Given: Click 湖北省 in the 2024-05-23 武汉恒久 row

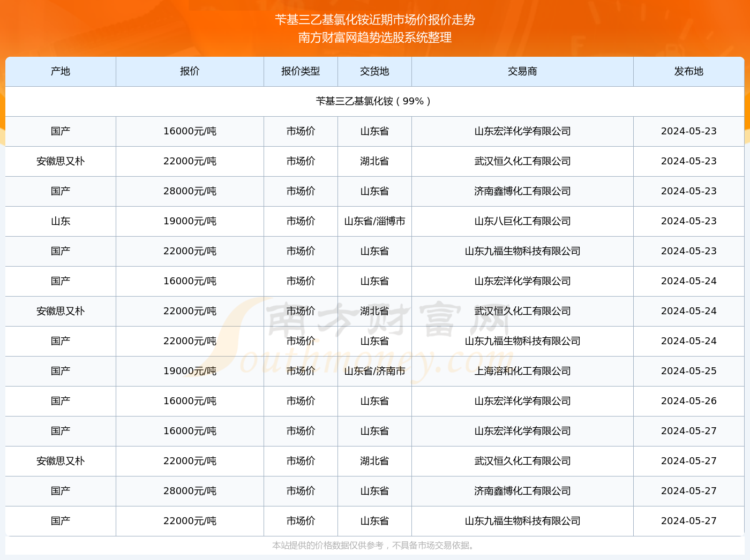Looking at the screenshot, I should pos(374,161).
